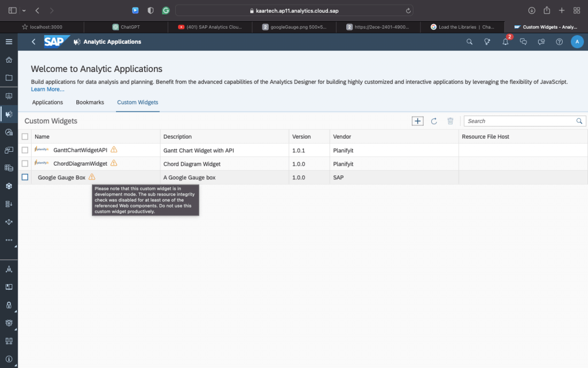This screenshot has width=588, height=368.
Task: Check the GanttChartWidgetAPI row checkbox
Action: click(25, 150)
